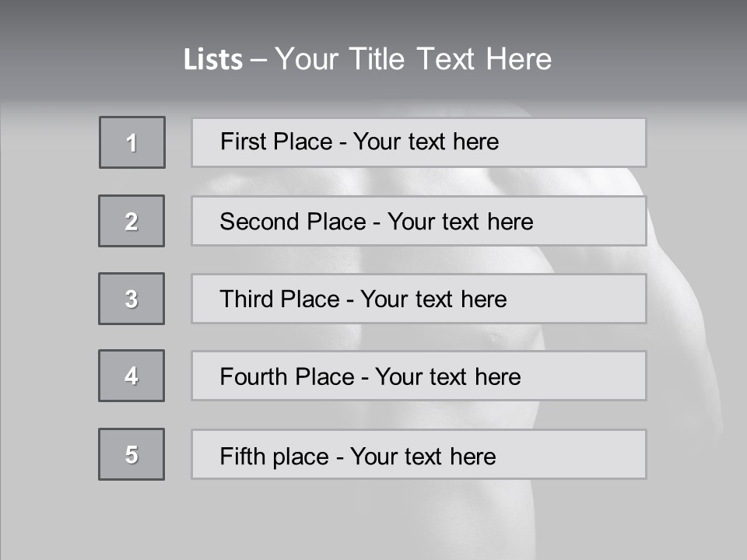Viewport: 747px width, 560px height.
Task: Select the 'Your Title Text Here' heading text
Action: (413, 59)
